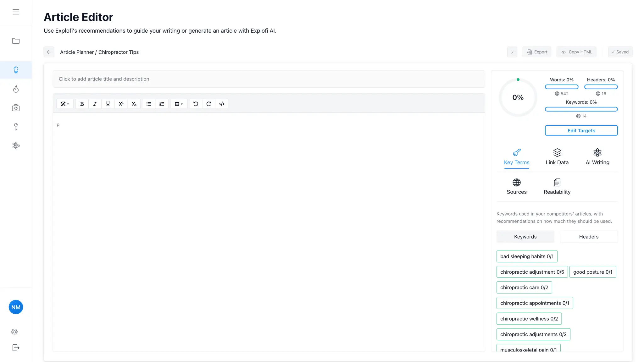
Task: Insert a bulleted list
Action: (x=149, y=104)
